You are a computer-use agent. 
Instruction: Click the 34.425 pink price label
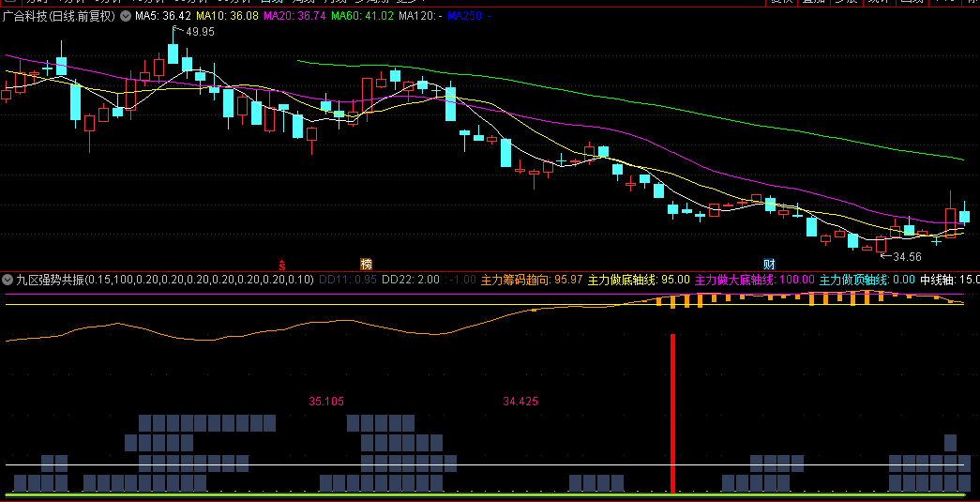point(520,402)
